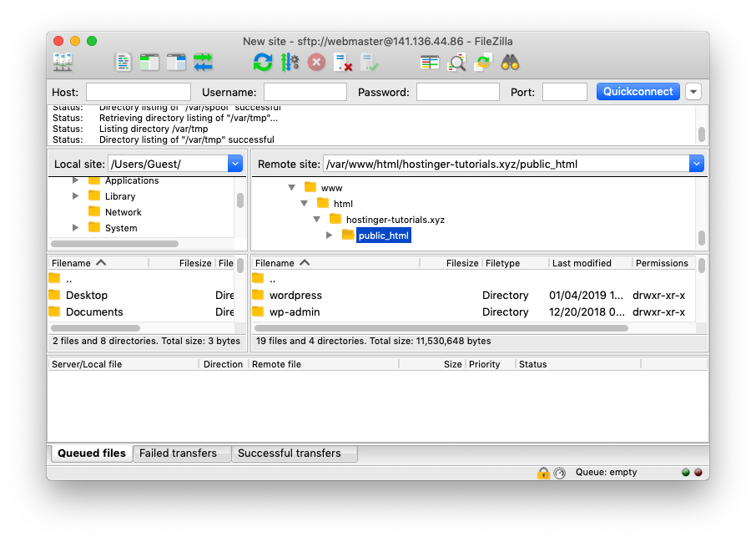Sort remote list by Filetype column
Image resolution: width=756 pixels, height=542 pixels.
coord(516,263)
